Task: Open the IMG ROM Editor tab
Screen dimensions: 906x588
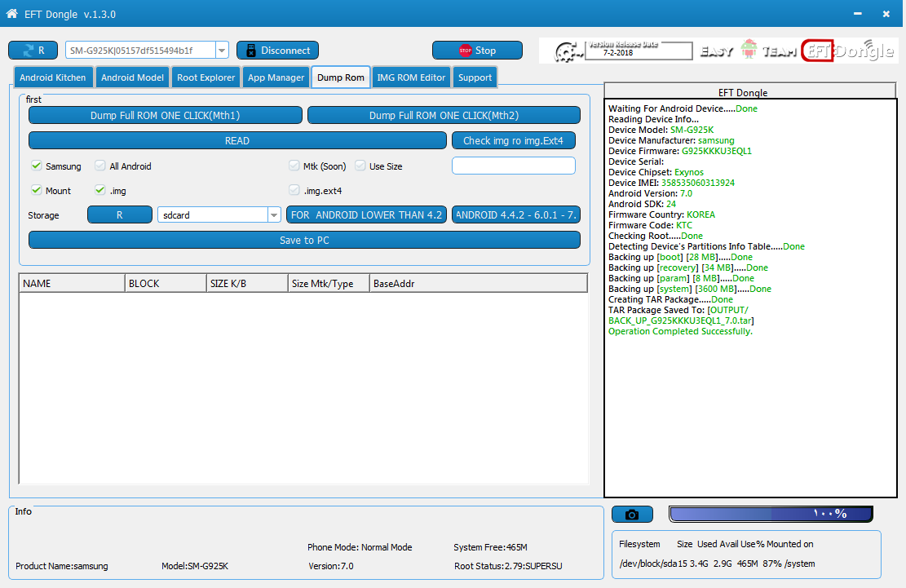Action: tap(411, 77)
